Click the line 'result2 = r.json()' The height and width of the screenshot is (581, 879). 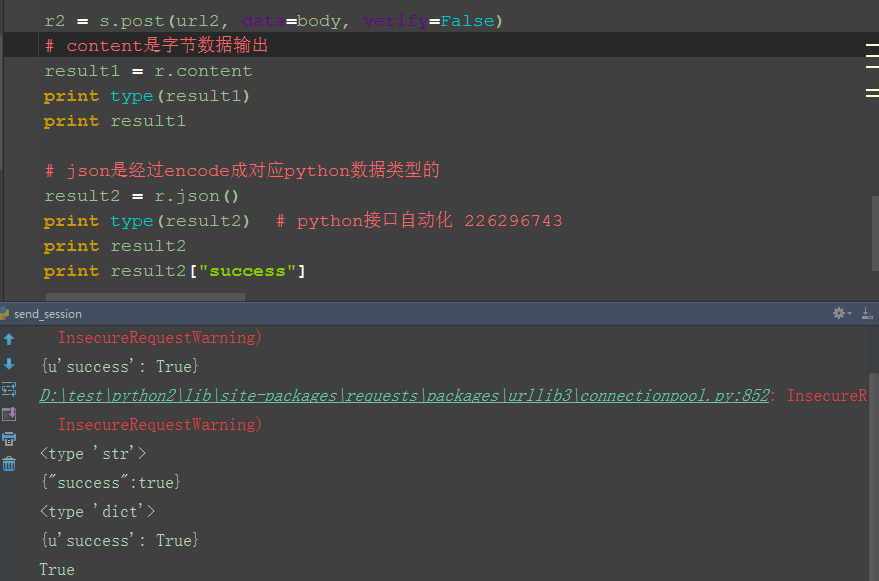pyautogui.click(x=142, y=196)
